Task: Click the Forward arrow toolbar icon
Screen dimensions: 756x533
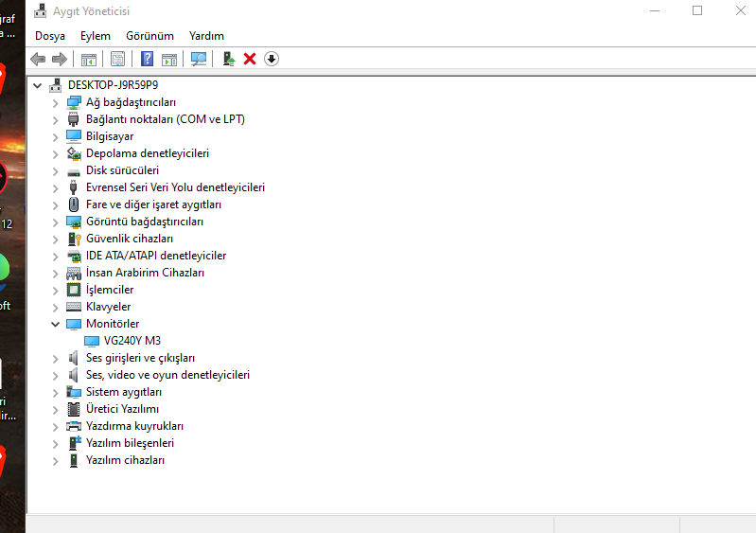Action: [x=60, y=59]
